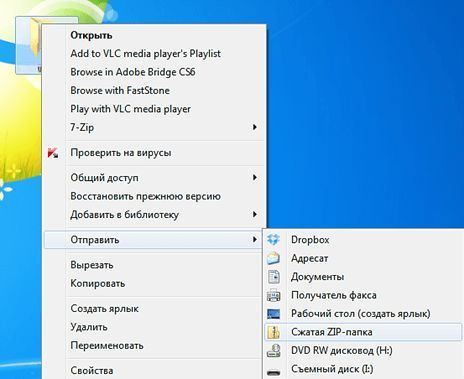Click the zipped folder icon for Сжатая ZIP-папка
Viewport: 464px width, 379px height.
274,332
